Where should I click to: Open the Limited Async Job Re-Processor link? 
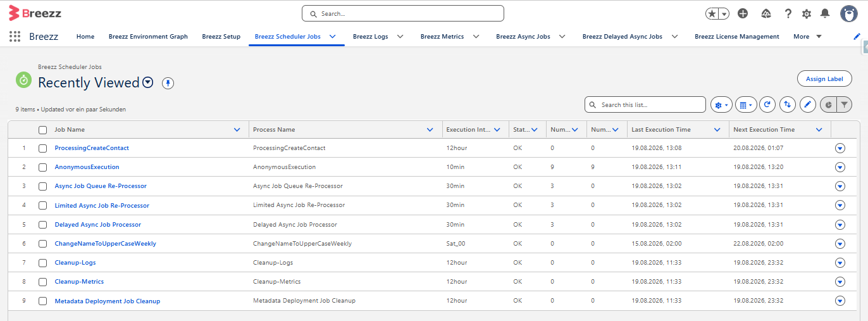(x=102, y=205)
